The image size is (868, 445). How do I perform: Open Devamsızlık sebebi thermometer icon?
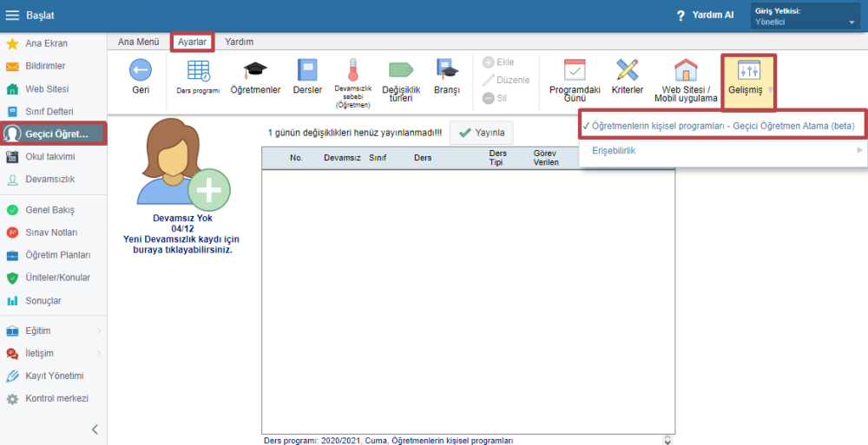(352, 69)
